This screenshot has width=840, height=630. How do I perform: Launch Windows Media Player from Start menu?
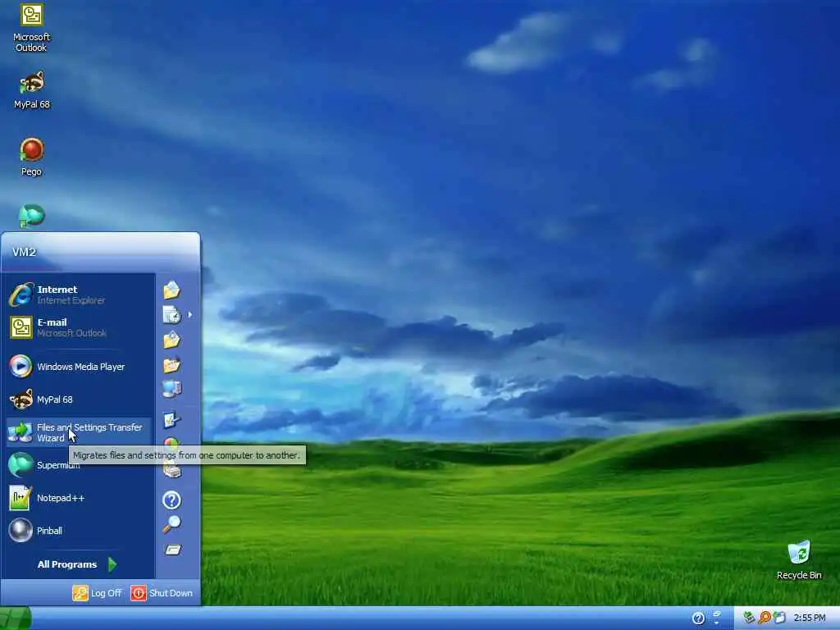coord(79,367)
